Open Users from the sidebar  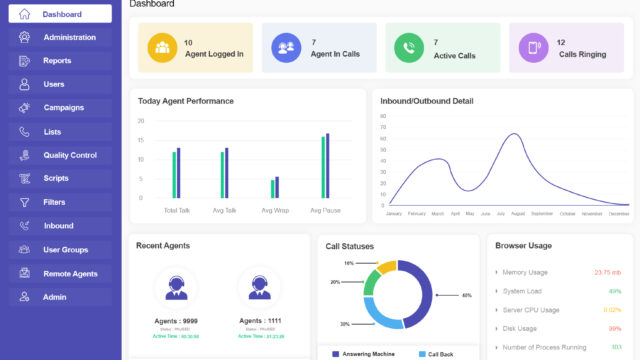pos(60,84)
